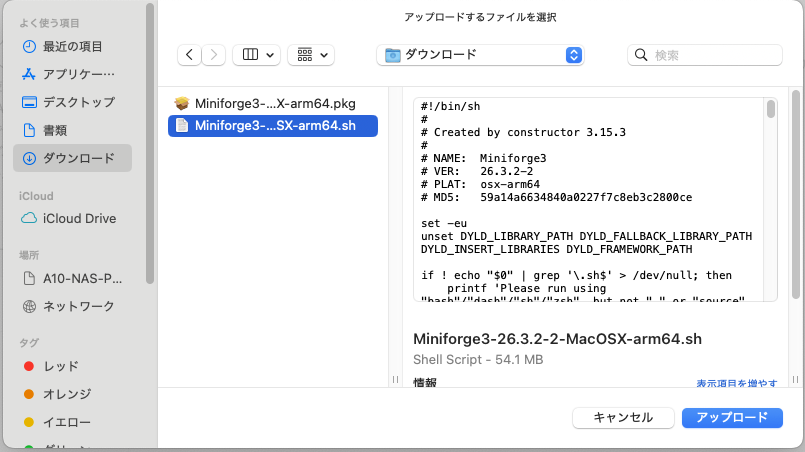This screenshot has height=452, width=805.
Task: Click the document icon next to 書類
Action: (29, 130)
